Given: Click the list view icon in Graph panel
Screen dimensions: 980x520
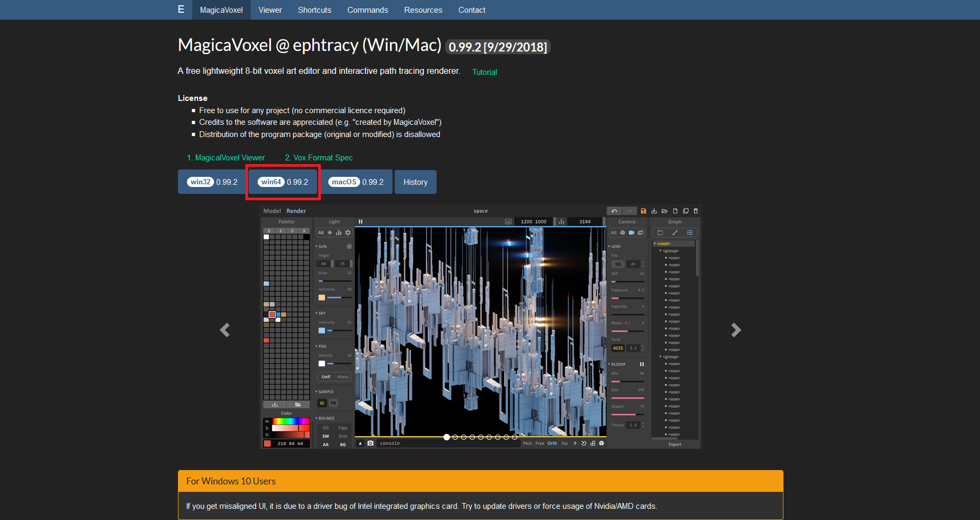Looking at the screenshot, I should point(690,233).
